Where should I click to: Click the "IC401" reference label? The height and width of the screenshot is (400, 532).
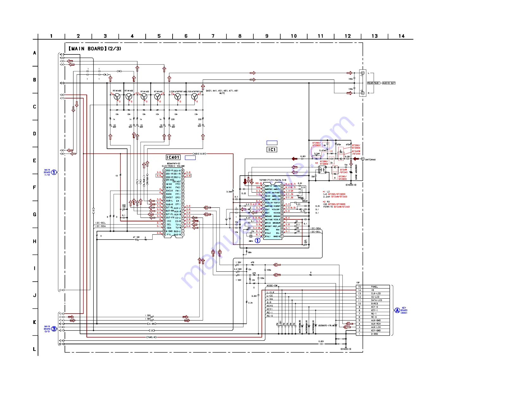pyautogui.click(x=173, y=157)
